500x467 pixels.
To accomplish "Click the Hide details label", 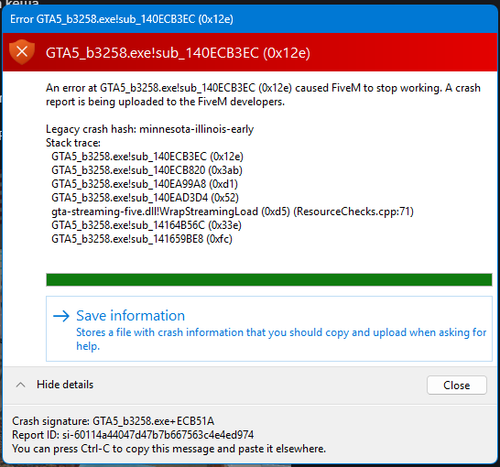I will (x=65, y=385).
